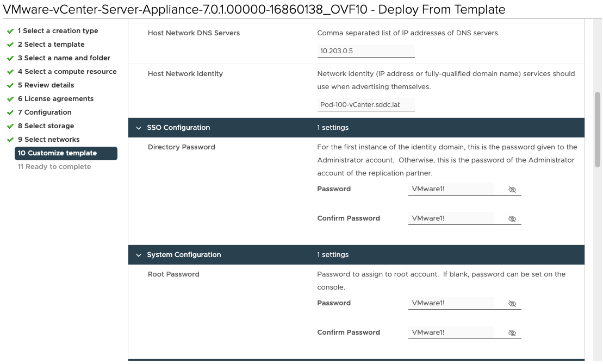Click the Root Confirm Password input field
Viewport: 603px width, 364px height.
(450, 332)
